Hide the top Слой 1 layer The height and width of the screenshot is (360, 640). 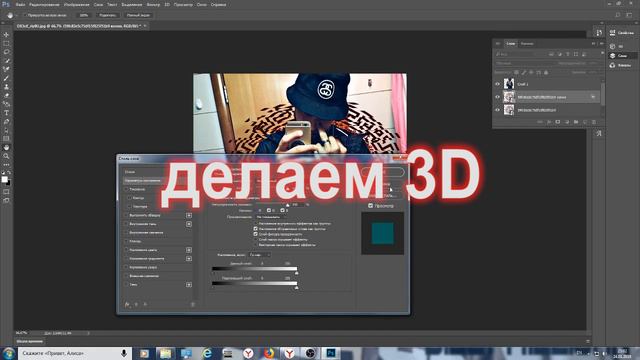(x=497, y=84)
